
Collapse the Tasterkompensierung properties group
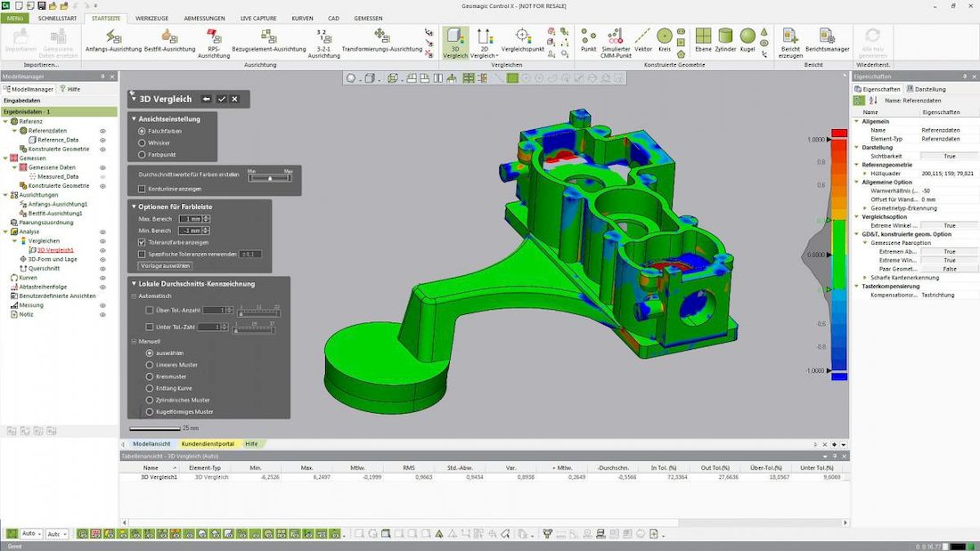point(857,286)
